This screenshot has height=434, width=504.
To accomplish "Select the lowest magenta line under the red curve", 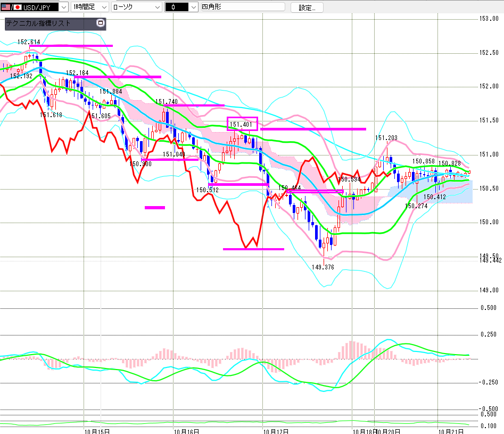I will click(253, 249).
